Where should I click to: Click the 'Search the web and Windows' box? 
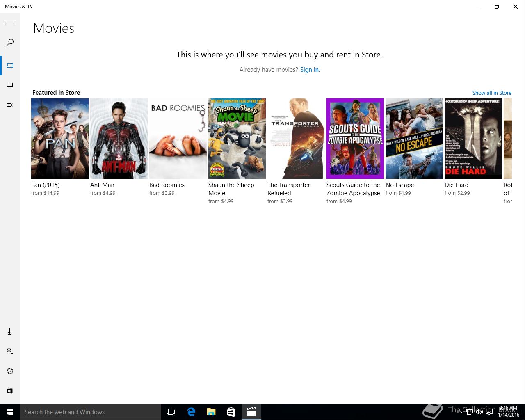tap(90, 412)
